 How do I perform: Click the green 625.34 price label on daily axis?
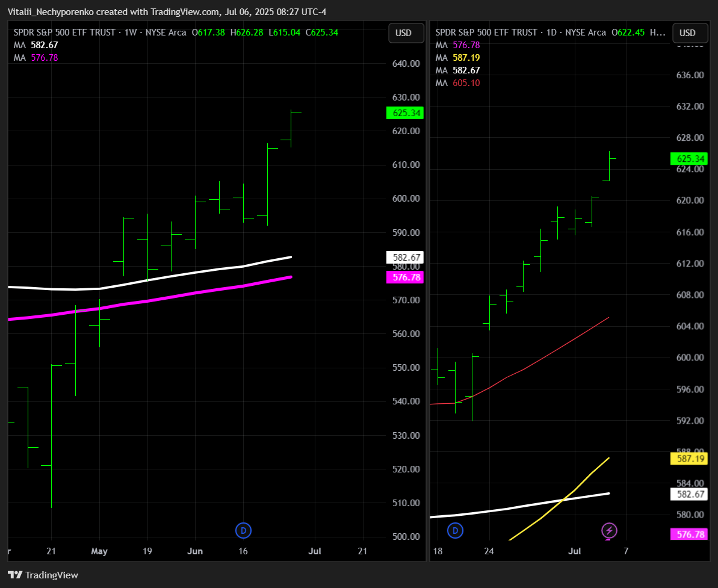[689, 158]
